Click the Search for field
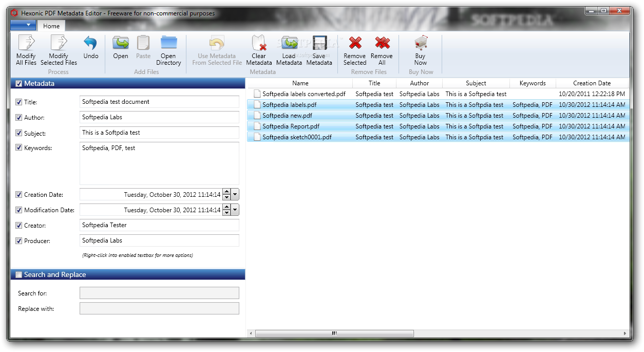Screen dimensions: 644x352 click(x=159, y=293)
